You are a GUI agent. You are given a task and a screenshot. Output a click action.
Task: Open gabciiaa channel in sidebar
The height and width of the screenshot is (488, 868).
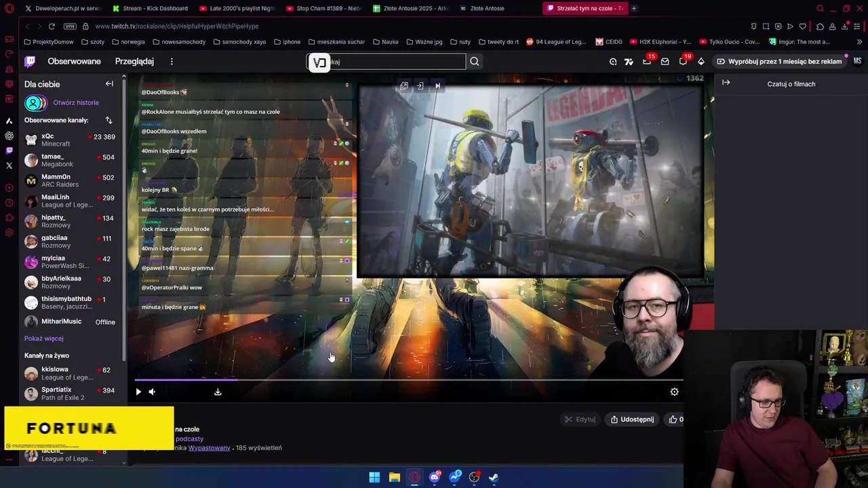70,242
